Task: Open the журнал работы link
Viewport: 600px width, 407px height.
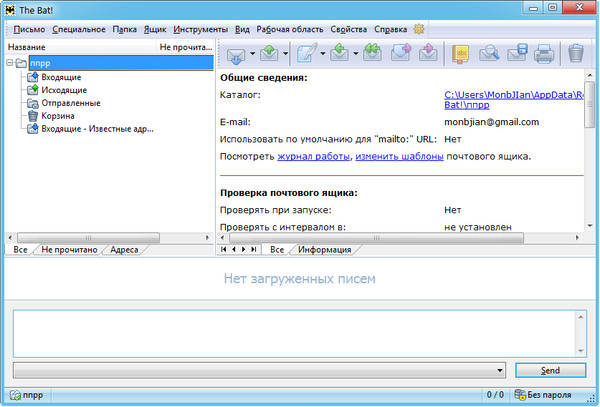Action: (x=321, y=157)
